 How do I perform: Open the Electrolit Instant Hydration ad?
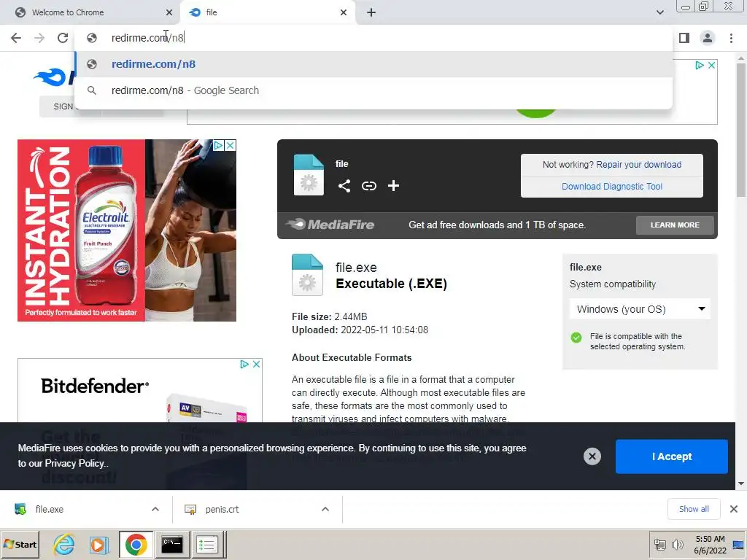click(127, 230)
